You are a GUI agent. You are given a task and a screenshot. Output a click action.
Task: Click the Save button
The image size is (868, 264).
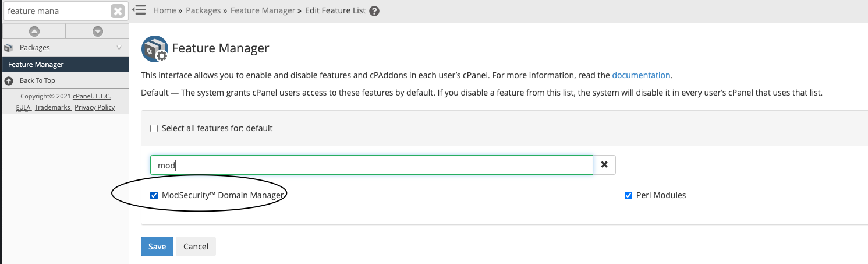pyautogui.click(x=157, y=247)
